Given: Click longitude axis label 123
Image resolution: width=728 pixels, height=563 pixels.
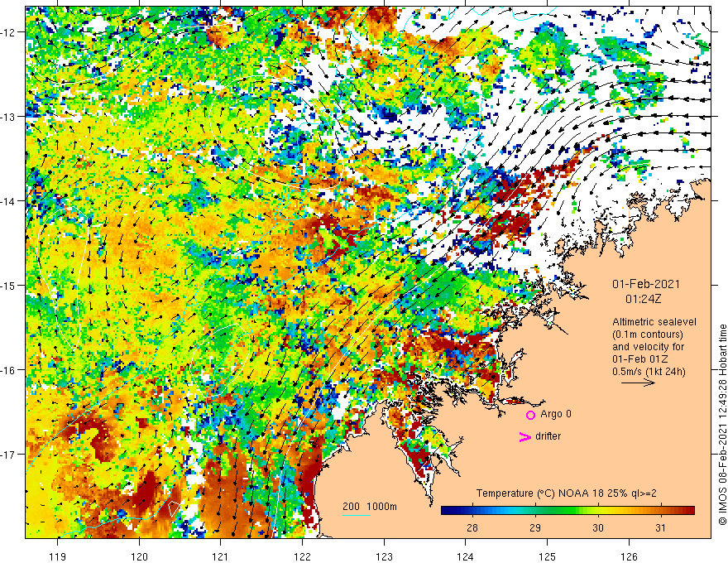Looking at the screenshot, I should (384, 556).
